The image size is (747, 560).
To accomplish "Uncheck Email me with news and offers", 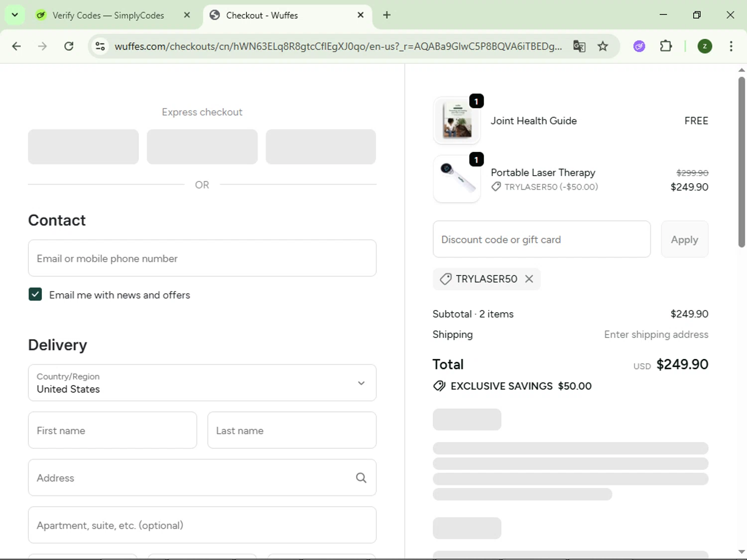I will click(35, 295).
